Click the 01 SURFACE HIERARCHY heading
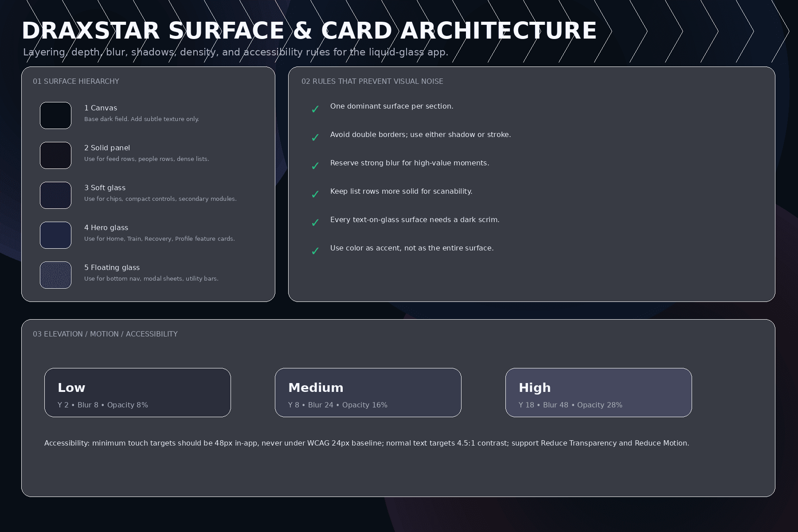Screen dimensions: 798x532 pos(76,82)
